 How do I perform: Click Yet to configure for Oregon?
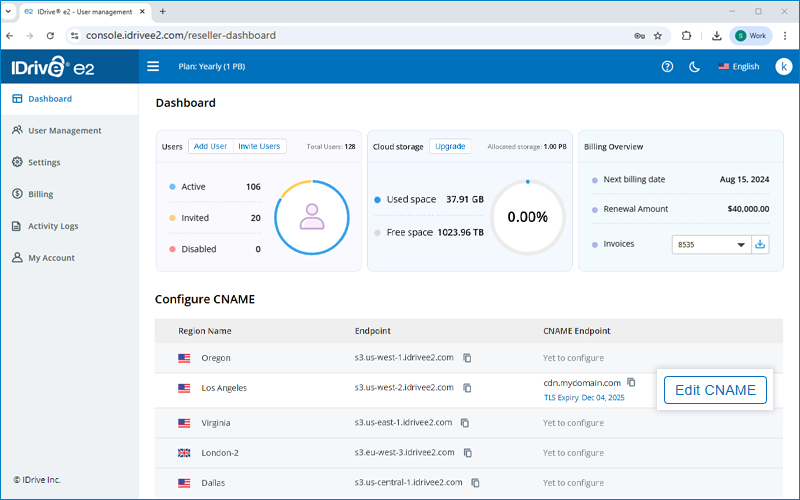point(573,358)
